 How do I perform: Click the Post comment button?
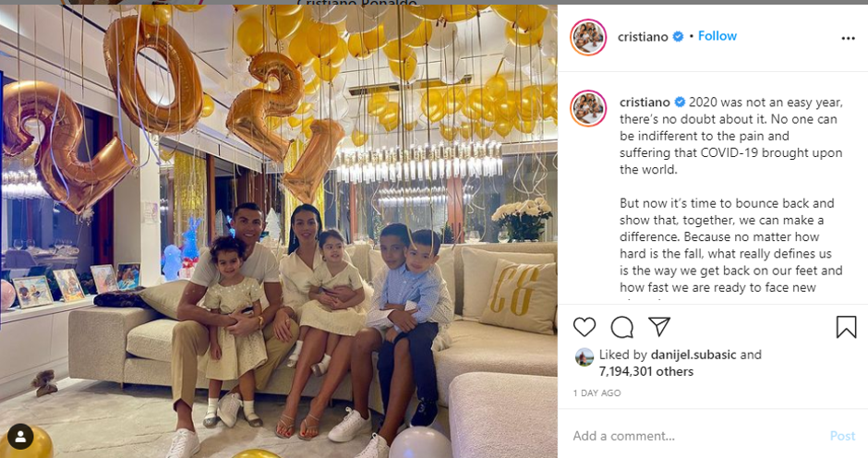point(842,436)
